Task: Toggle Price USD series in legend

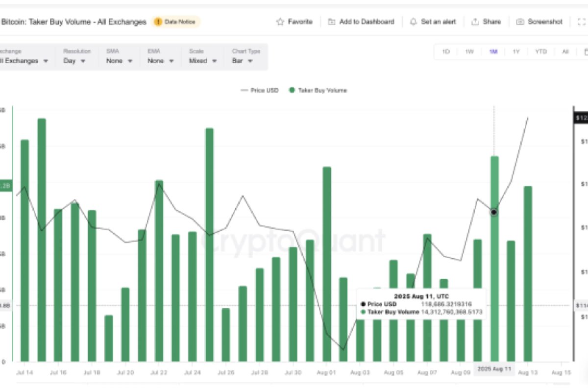Action: click(x=259, y=90)
